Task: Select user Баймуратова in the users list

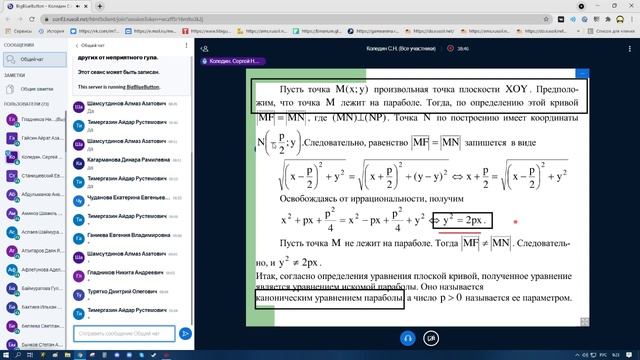Action: [34, 289]
